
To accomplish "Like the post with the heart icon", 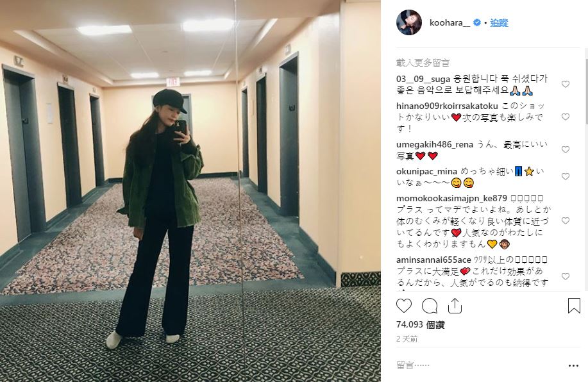I will coord(404,306).
